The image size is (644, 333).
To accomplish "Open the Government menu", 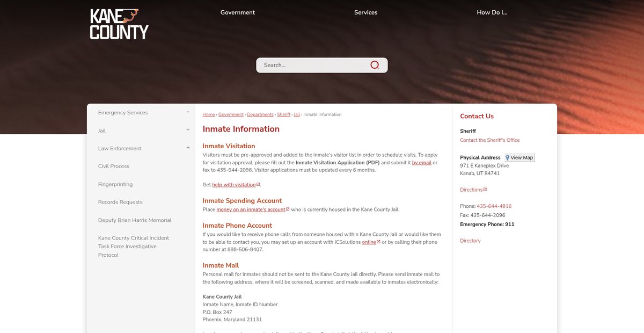I will [x=237, y=12].
